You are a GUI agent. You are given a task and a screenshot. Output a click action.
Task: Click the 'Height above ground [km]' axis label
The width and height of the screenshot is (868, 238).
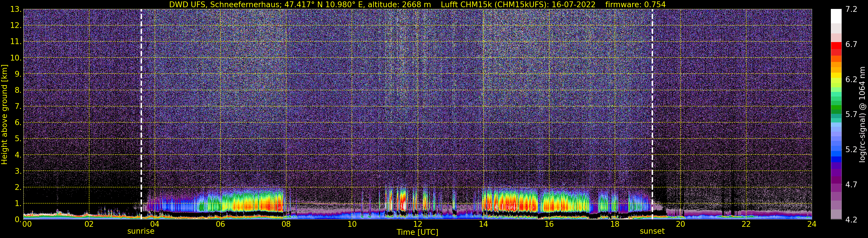point(4,114)
